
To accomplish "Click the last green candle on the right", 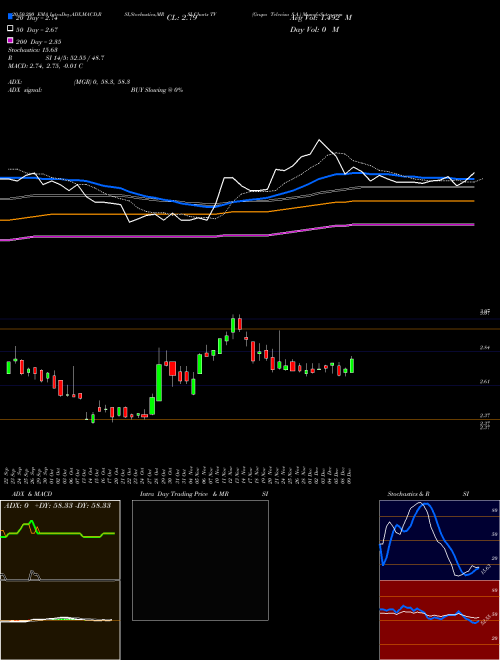I will coord(352,365).
